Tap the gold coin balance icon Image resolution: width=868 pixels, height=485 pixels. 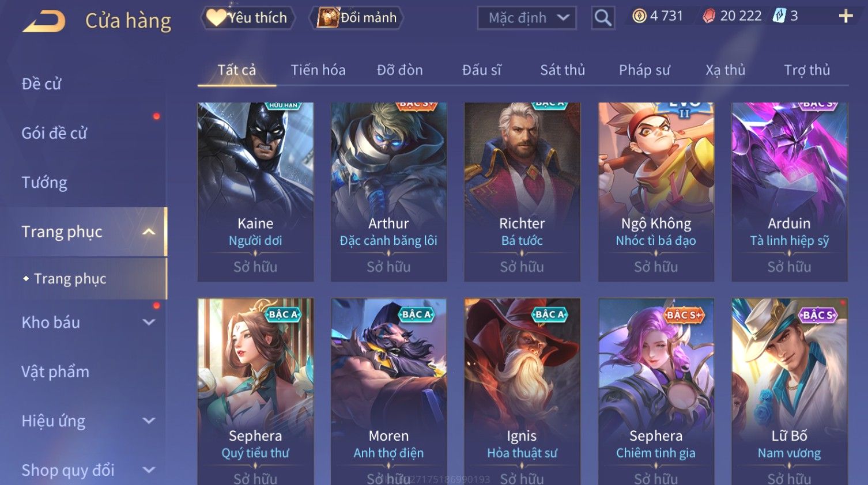point(639,16)
